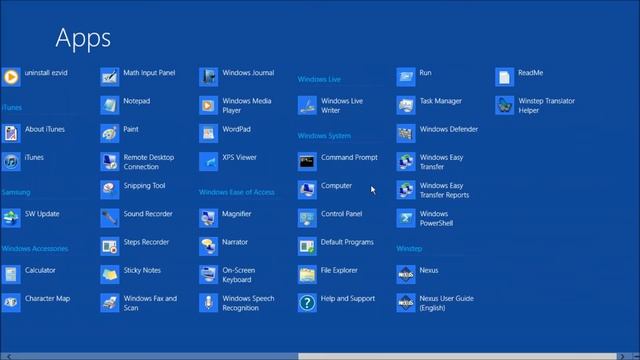Open the uninstall ezvid app icon
Image resolution: width=640 pixels, height=360 pixels.
pyautogui.click(x=11, y=77)
